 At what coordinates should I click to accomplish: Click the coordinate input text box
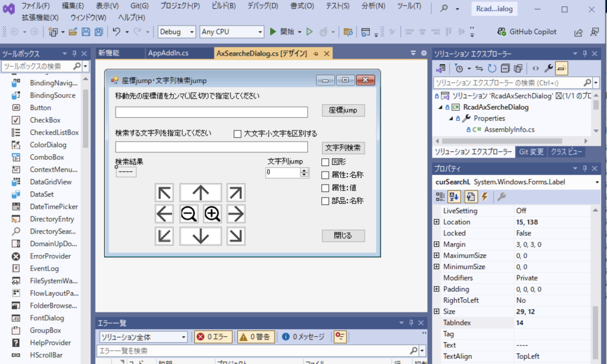[x=212, y=112]
